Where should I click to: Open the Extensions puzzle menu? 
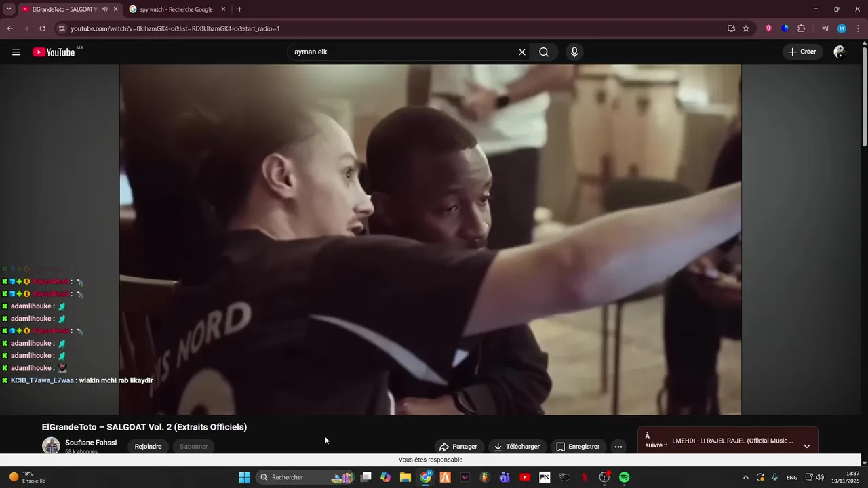801,28
